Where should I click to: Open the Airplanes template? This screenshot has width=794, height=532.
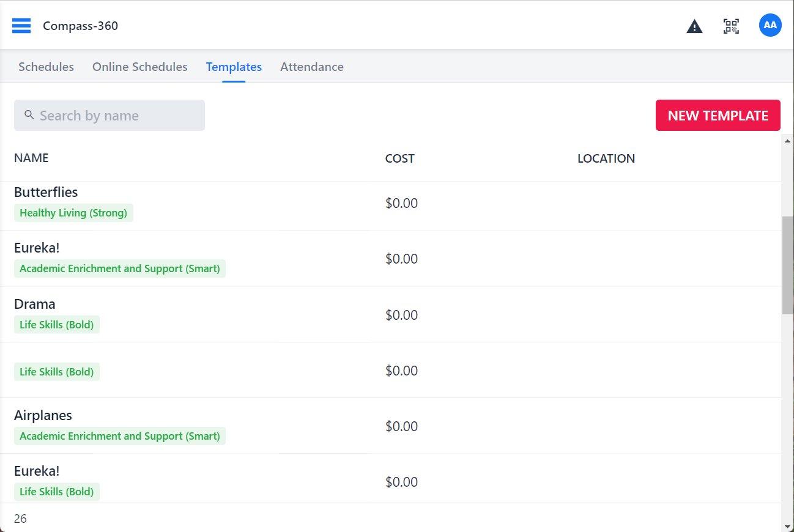click(x=43, y=415)
